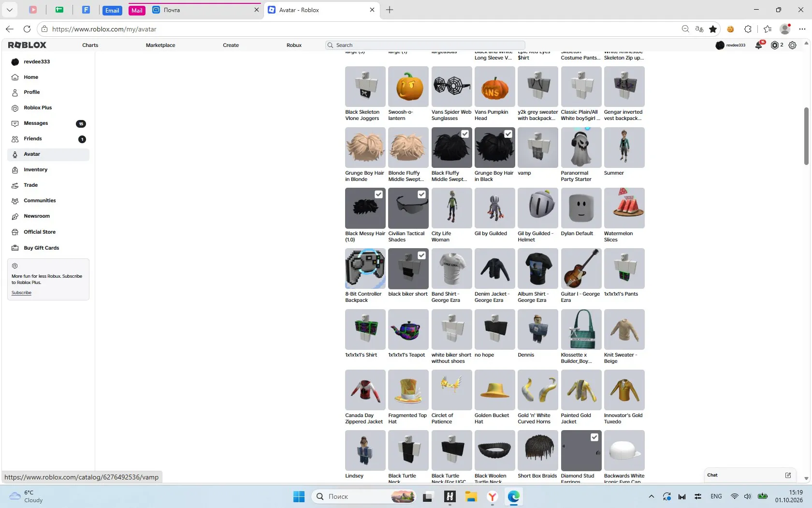
Task: Show hidden system tray icons
Action: click(652, 496)
